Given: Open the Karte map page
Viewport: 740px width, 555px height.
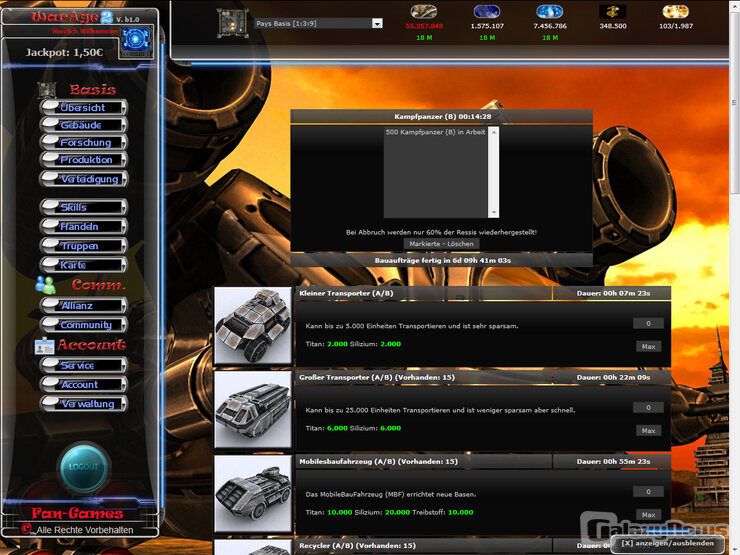Looking at the screenshot, I should [84, 265].
